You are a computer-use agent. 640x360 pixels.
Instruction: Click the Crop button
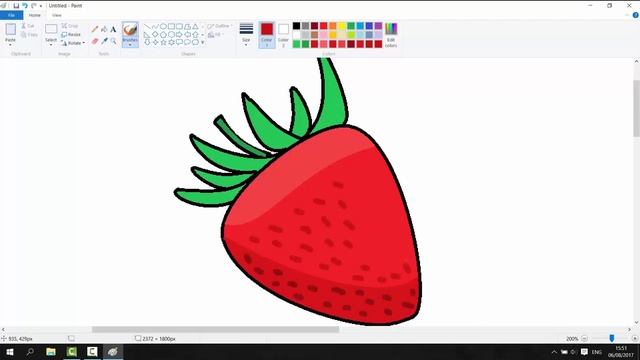tap(70, 26)
